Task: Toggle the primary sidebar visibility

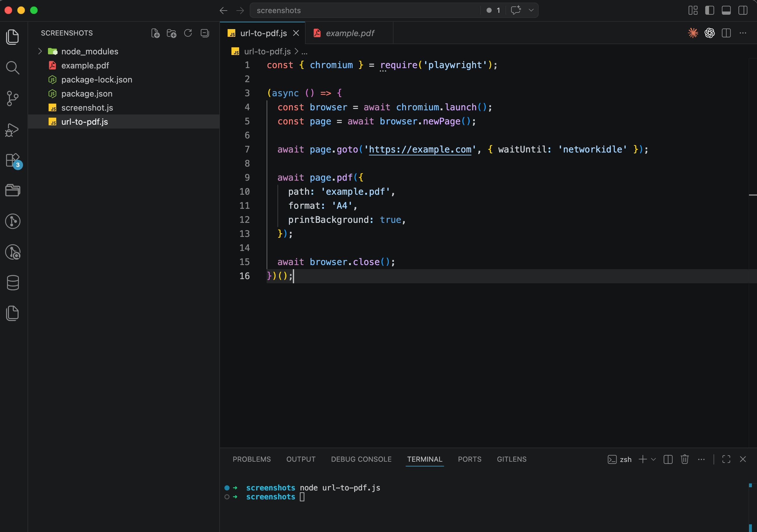Action: tap(709, 10)
